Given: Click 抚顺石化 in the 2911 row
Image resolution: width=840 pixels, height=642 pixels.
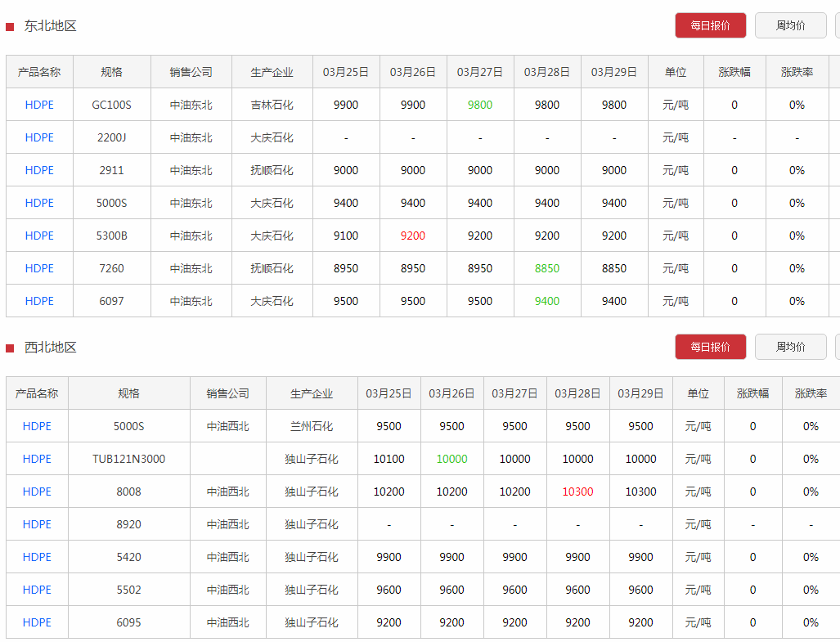Looking at the screenshot, I should 272,170.
